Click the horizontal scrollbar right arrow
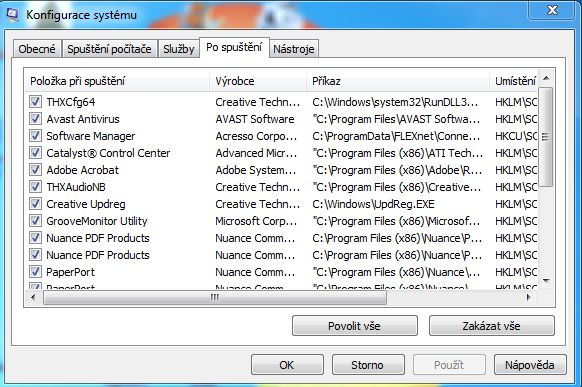582x387 pixels. [529, 297]
